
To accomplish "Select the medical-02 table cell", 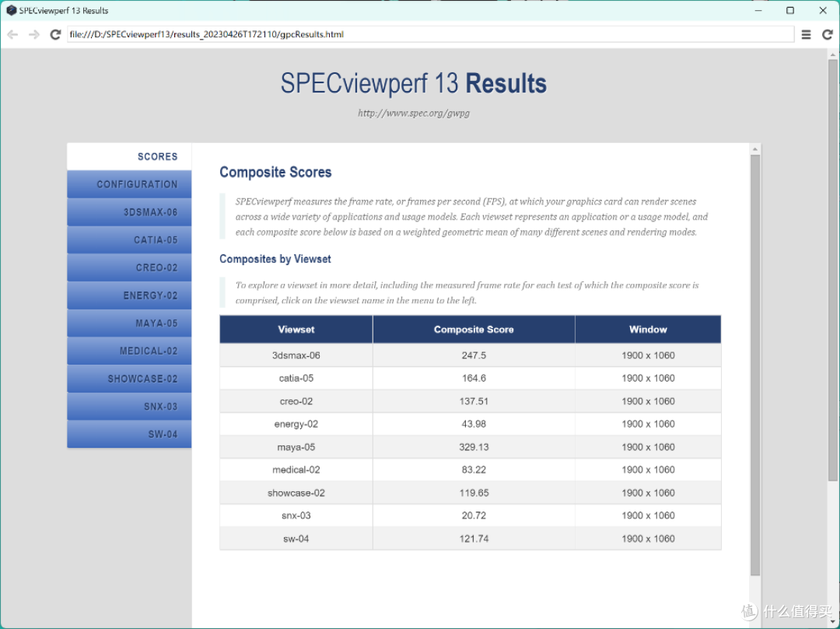I will coord(296,470).
